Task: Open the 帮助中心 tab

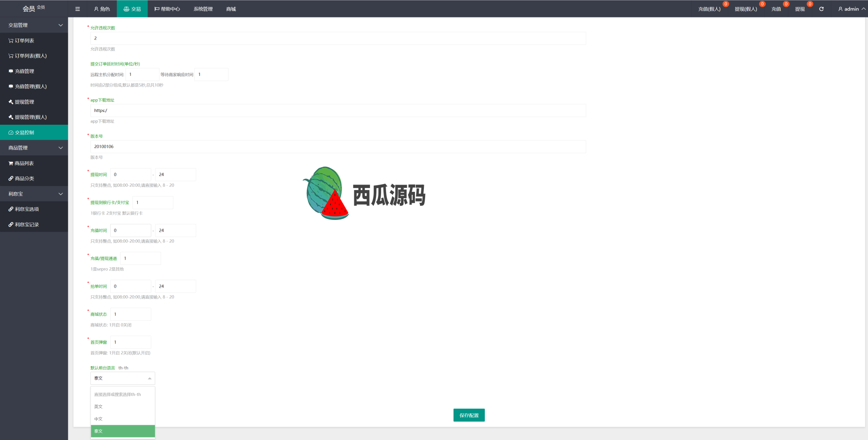Action: 167,8
